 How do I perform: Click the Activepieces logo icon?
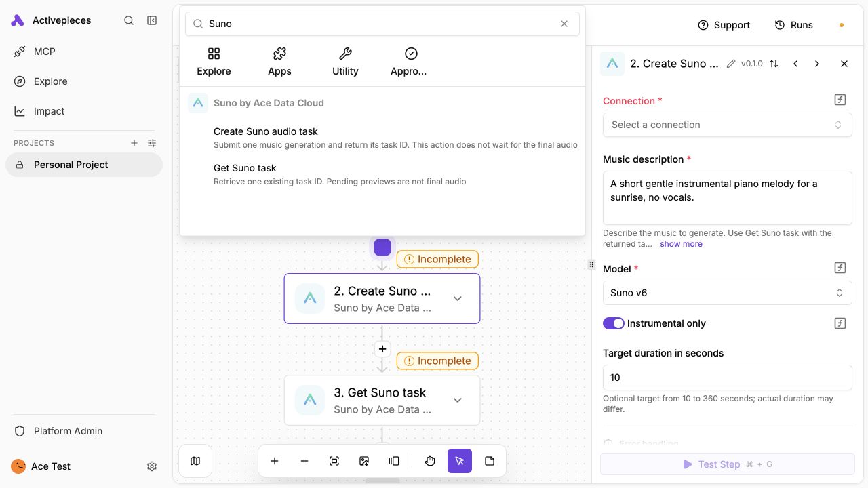[18, 20]
